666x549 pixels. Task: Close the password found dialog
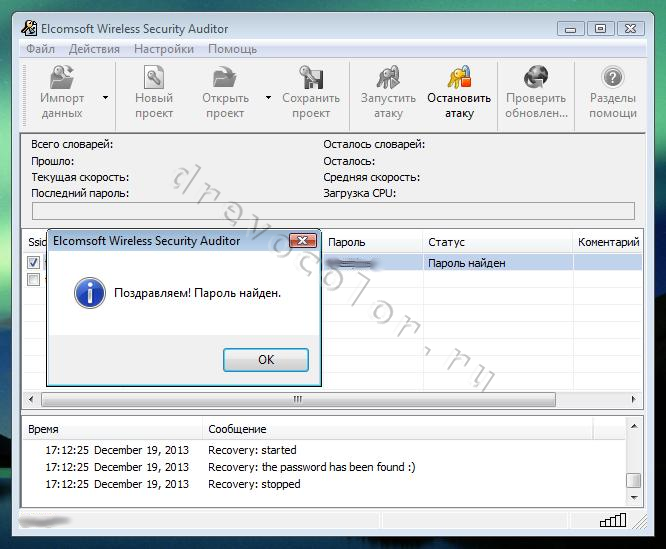[302, 240]
